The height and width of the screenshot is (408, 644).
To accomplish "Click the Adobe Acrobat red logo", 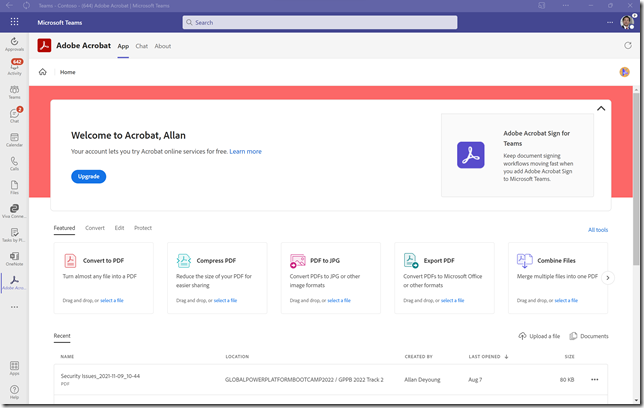I will [x=44, y=45].
